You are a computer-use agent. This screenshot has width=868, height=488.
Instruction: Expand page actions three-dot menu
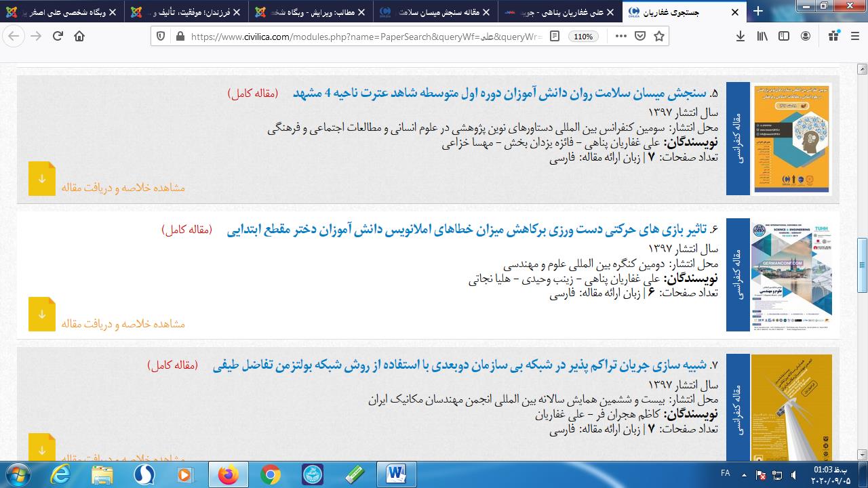620,37
